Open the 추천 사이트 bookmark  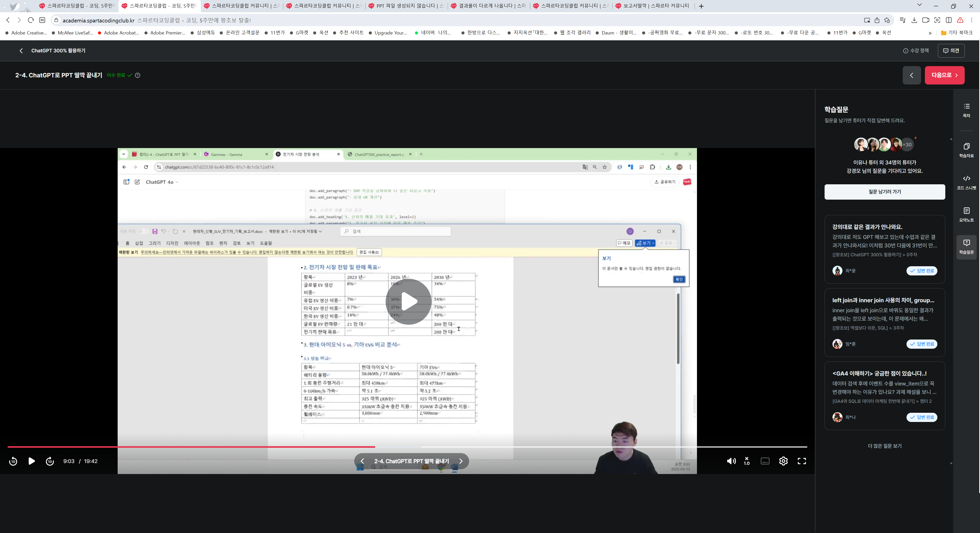coord(348,33)
